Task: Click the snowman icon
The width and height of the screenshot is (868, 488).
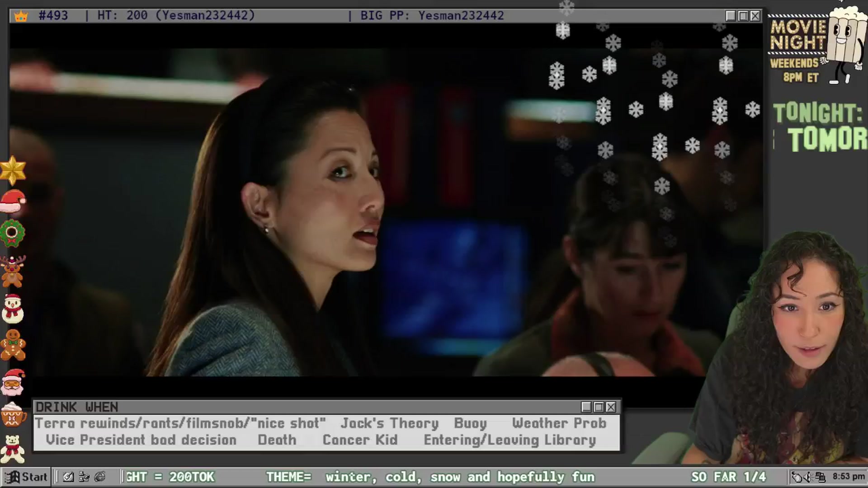Action: [13, 309]
